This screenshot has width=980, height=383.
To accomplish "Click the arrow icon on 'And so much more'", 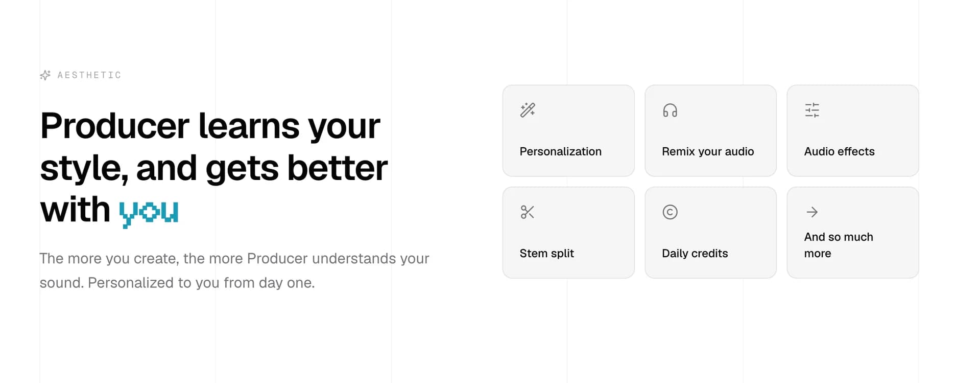I will tap(812, 212).
